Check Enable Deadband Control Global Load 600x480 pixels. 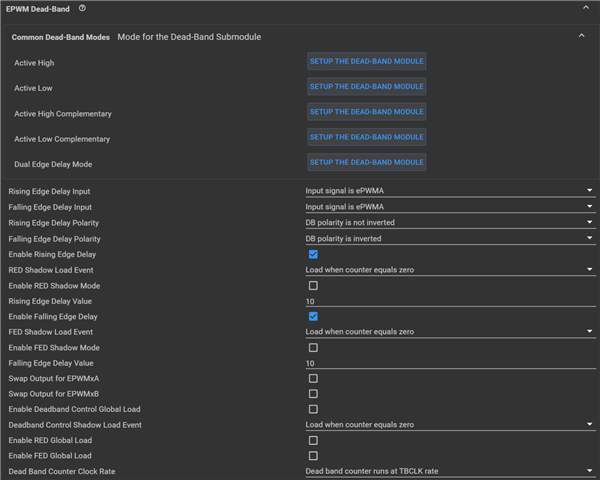pyautogui.click(x=313, y=410)
